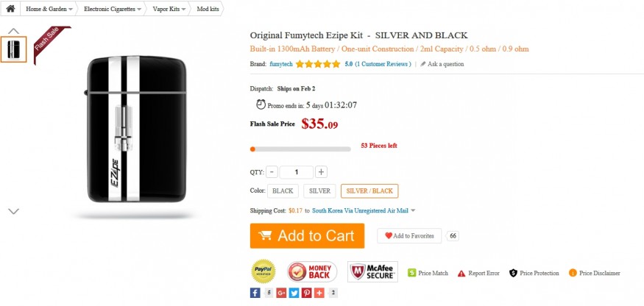Image resolution: width=644 pixels, height=306 pixels.
Task: Click the home icon in breadcrumb
Action: [x=10, y=10]
